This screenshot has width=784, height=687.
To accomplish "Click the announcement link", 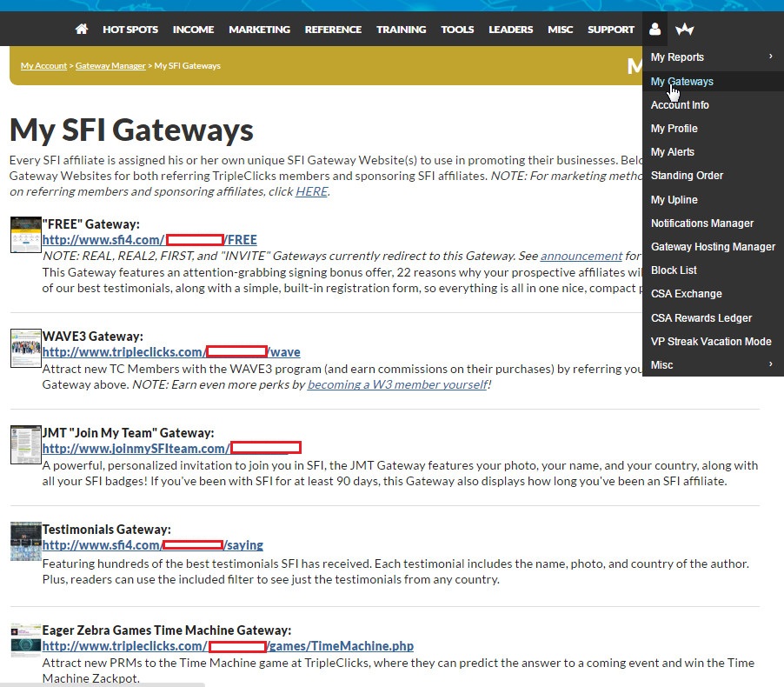I will pyautogui.click(x=581, y=256).
